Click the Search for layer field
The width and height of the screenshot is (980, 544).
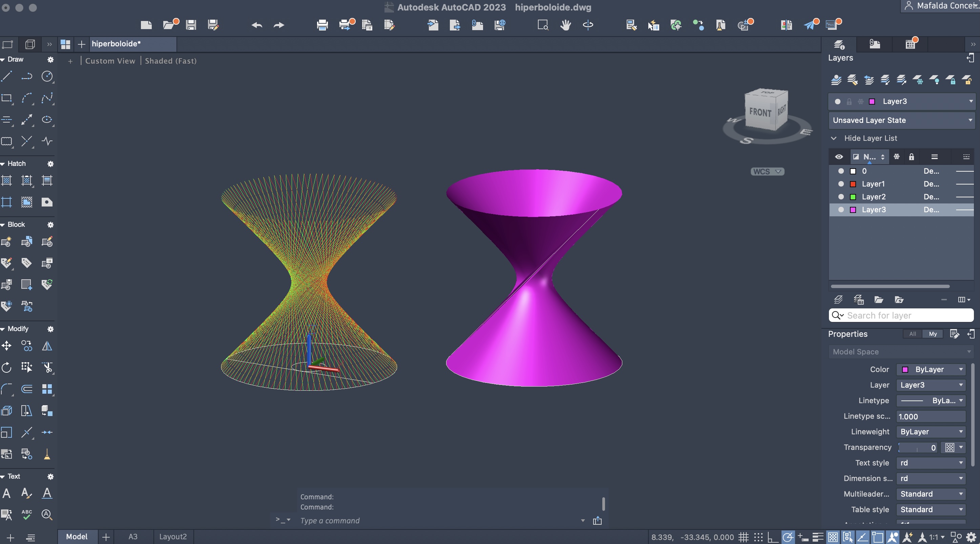coord(905,315)
